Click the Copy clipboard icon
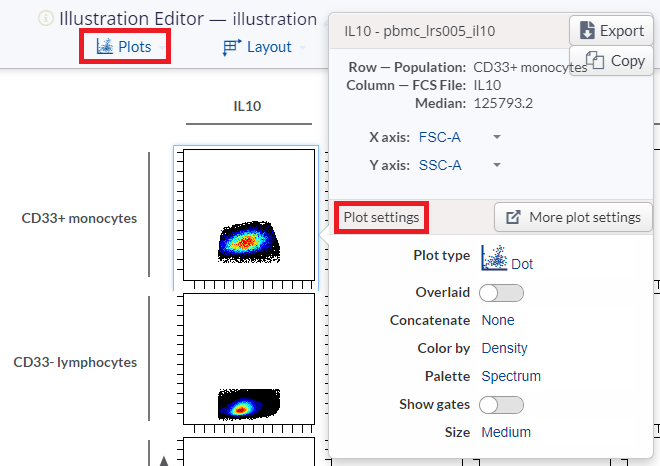The image size is (660, 466). [x=595, y=61]
